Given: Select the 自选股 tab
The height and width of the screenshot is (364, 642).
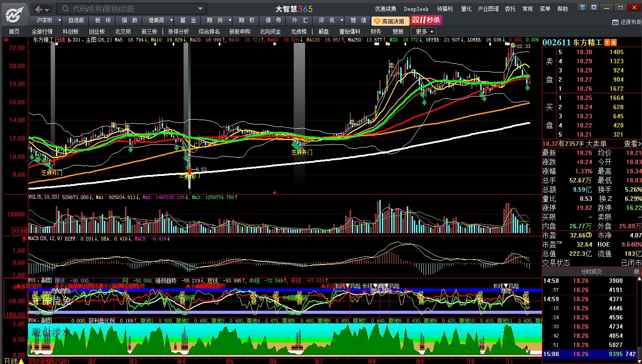Looking at the screenshot, I should [x=76, y=20].
